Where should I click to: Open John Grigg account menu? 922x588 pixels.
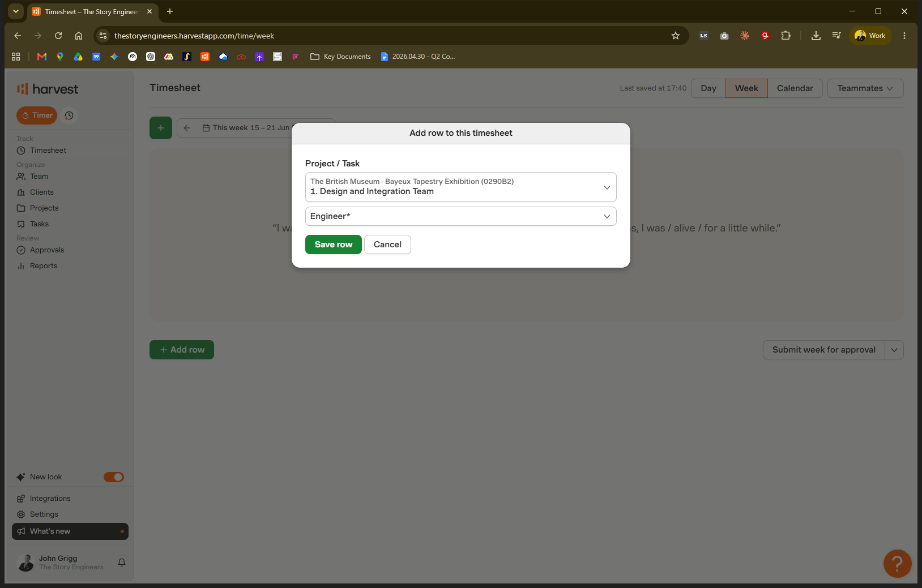pos(61,563)
